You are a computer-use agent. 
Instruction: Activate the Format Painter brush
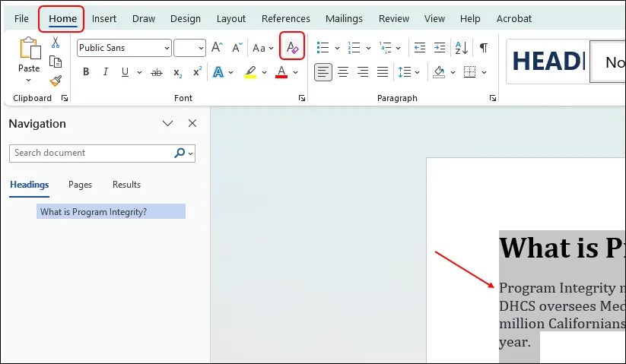coord(56,81)
